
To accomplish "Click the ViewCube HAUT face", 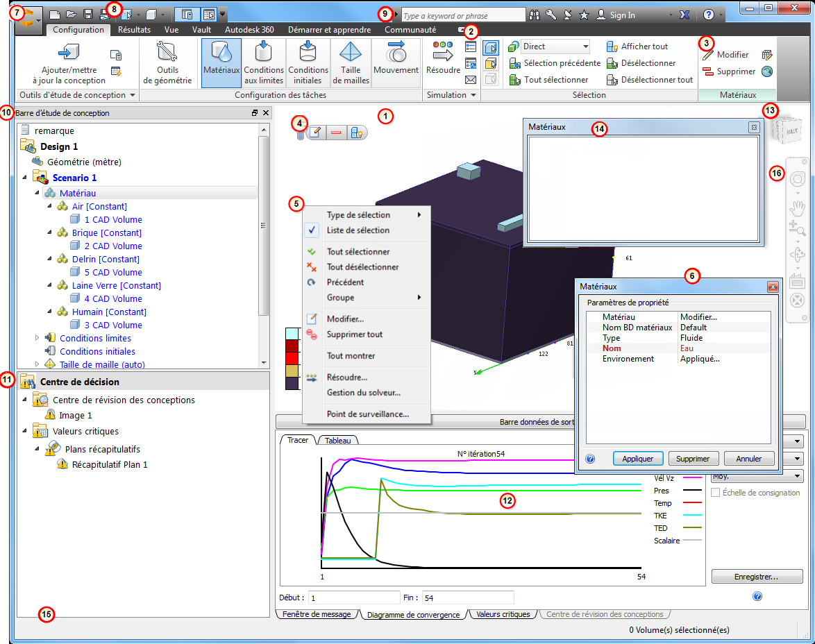I will tap(791, 131).
